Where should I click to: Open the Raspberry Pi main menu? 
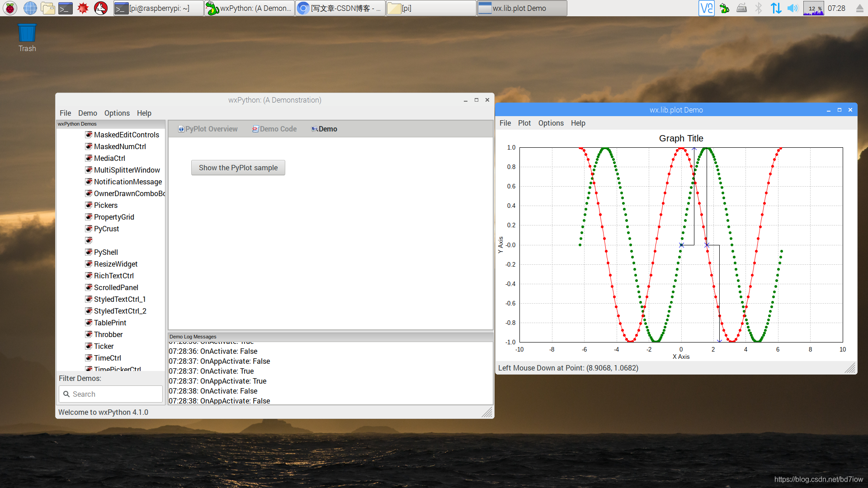tap(10, 8)
